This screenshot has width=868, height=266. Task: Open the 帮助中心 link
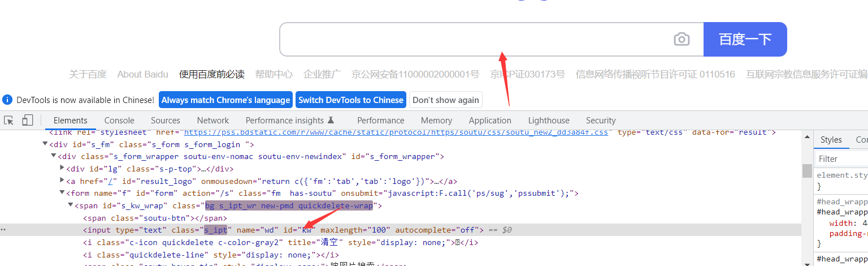pos(274,74)
